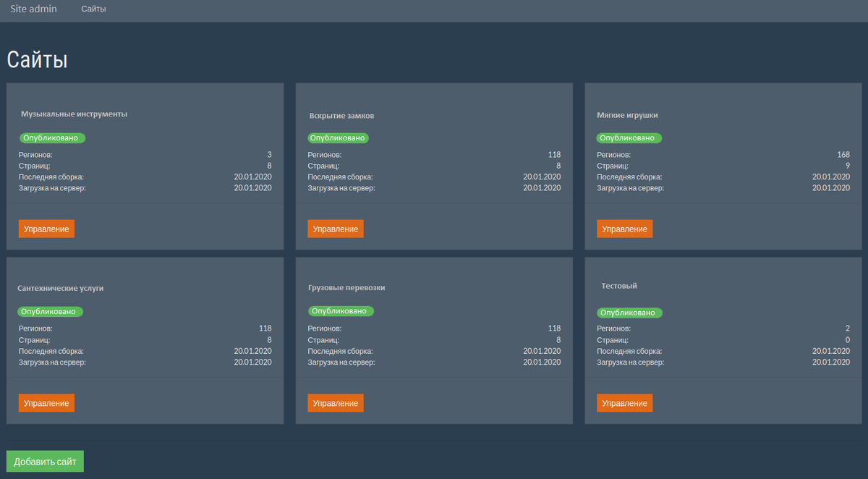Click Загрузка на сервер label in Вскрытие замков card
The width and height of the screenshot is (868, 479).
[x=341, y=188]
